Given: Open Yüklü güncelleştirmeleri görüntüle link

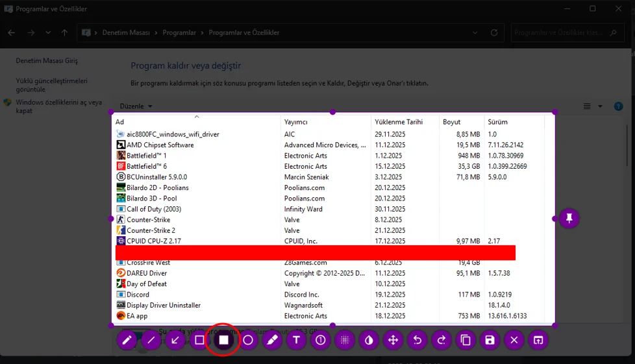Looking at the screenshot, I should click(51, 85).
